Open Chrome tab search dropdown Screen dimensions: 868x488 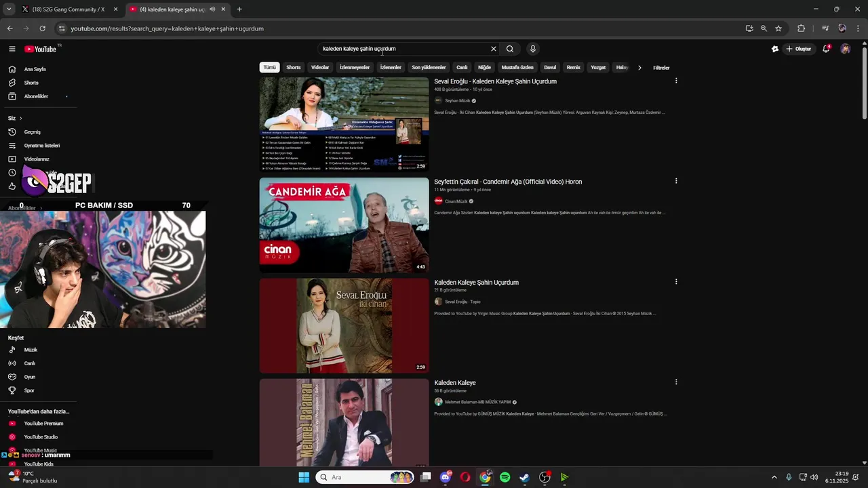point(9,9)
